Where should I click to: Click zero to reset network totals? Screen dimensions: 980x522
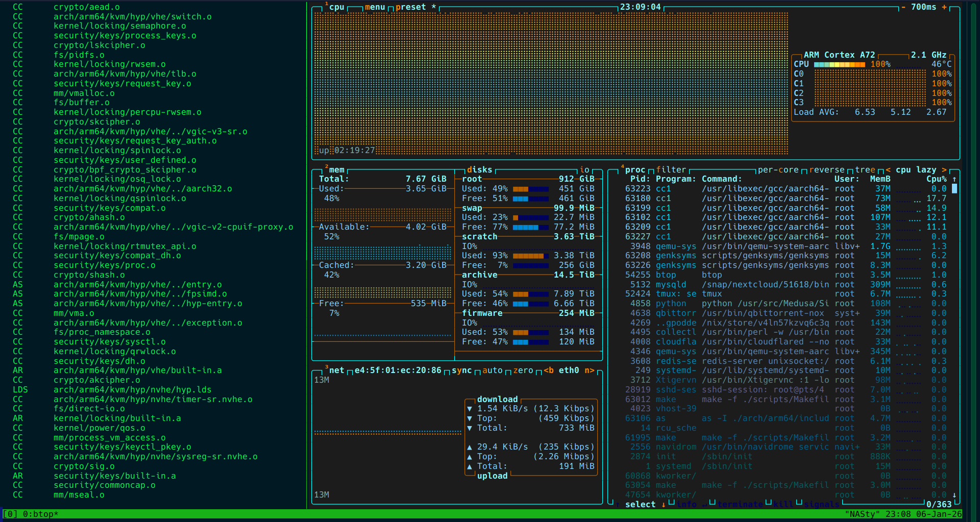click(x=523, y=370)
